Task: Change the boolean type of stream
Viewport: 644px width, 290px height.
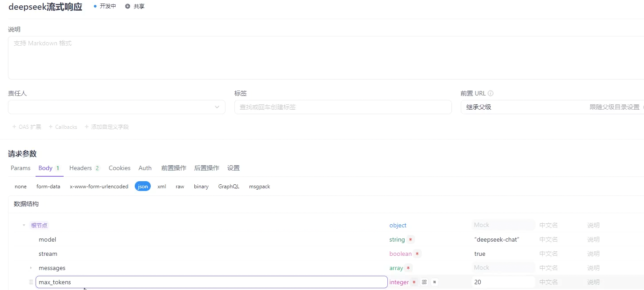Action: tap(400, 254)
